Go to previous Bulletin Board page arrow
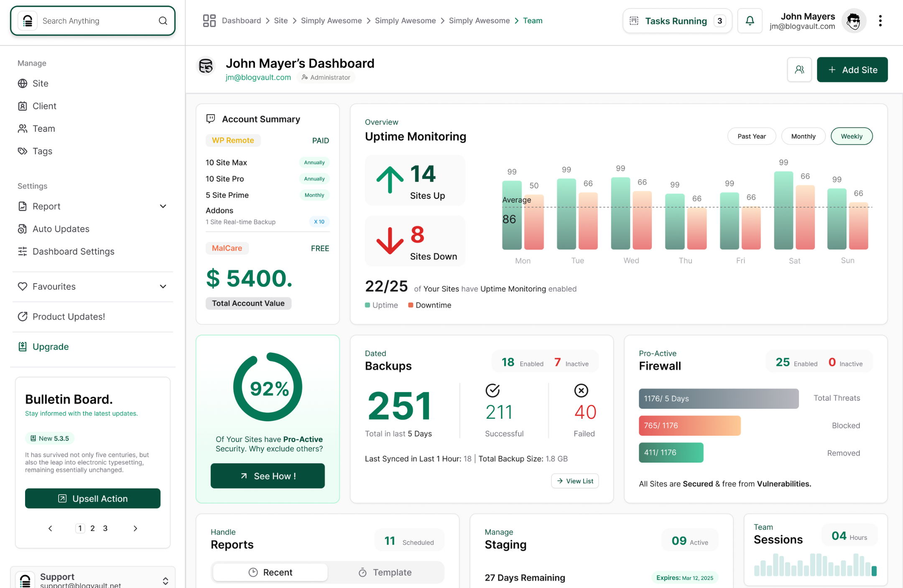The image size is (903, 588). 50,528
